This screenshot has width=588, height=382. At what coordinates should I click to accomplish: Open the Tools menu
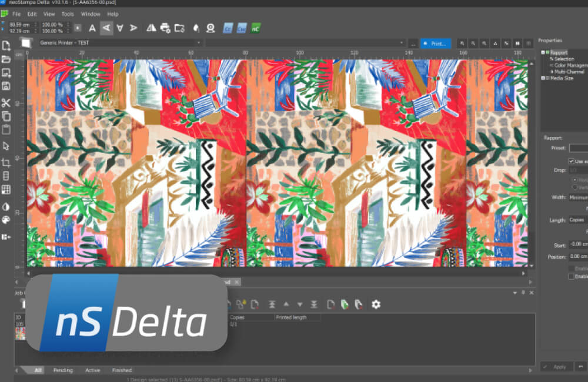[x=68, y=14]
